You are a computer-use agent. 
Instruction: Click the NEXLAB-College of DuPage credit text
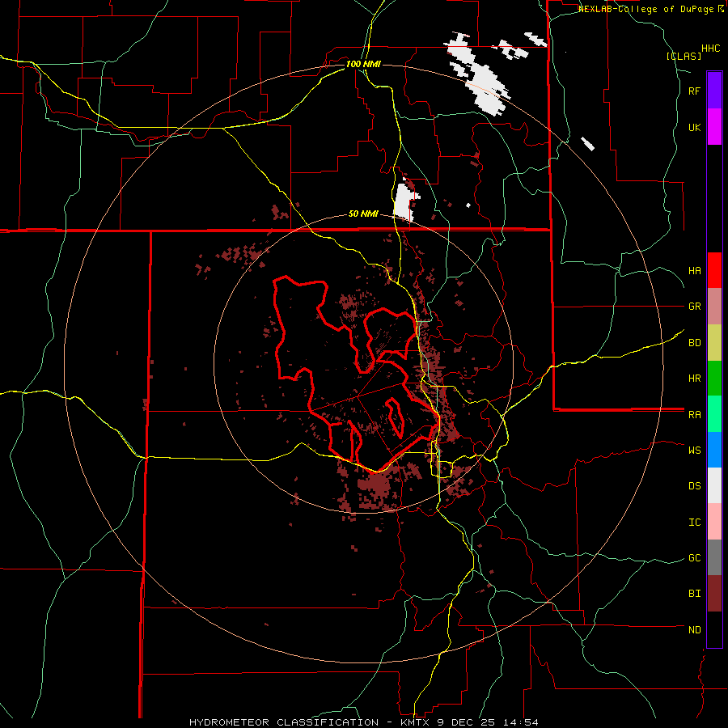(x=646, y=9)
